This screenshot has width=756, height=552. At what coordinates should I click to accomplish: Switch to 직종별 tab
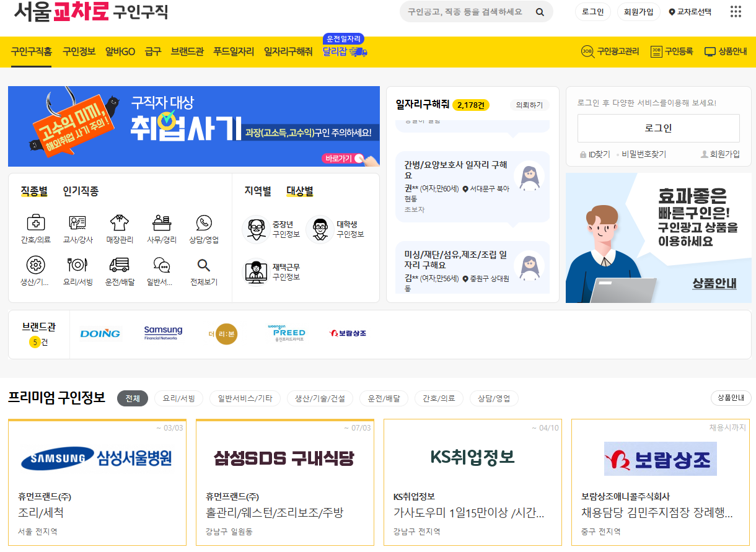point(34,191)
